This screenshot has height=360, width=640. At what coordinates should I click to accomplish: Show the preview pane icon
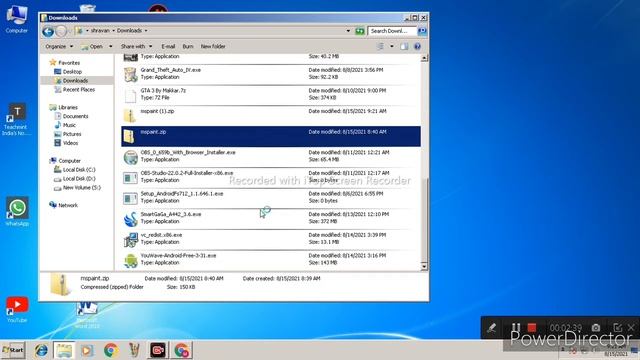click(404, 47)
